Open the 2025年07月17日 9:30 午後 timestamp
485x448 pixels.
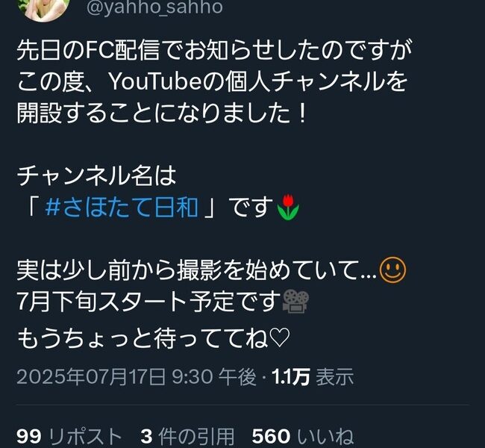point(137,377)
